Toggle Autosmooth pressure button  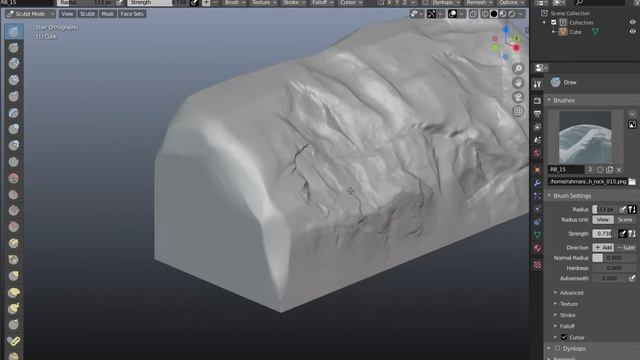pos(632,278)
